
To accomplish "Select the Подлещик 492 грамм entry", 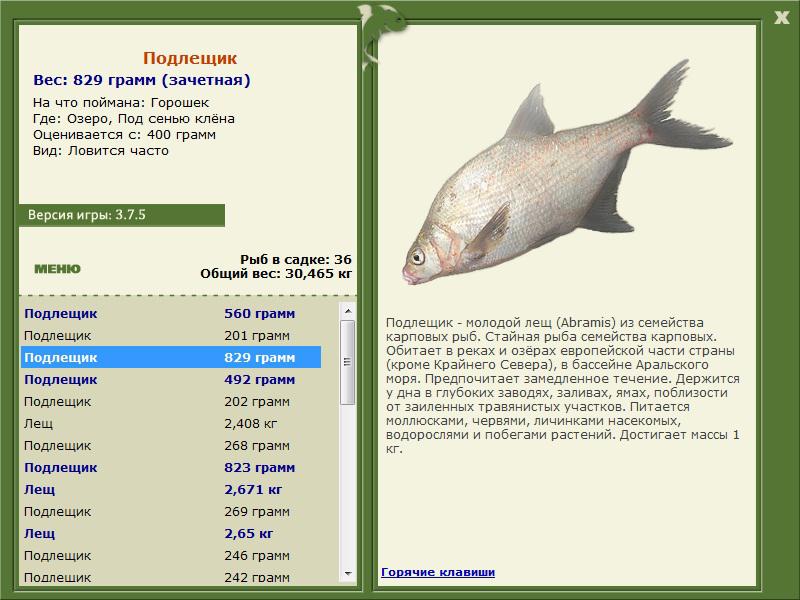I will tap(171, 379).
